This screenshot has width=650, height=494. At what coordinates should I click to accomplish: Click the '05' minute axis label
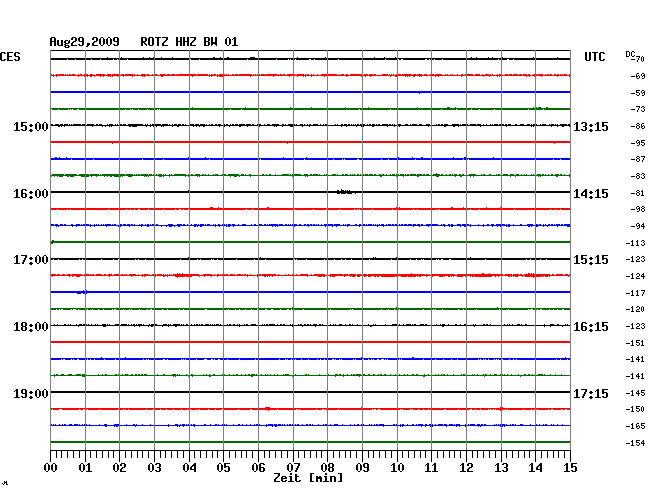(x=223, y=468)
